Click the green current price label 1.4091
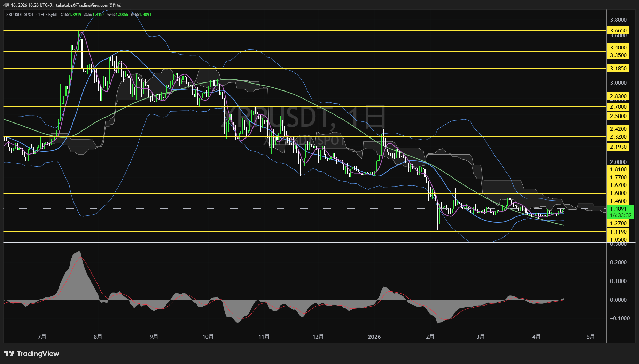Screen dimensions: 639x364 coord(618,209)
